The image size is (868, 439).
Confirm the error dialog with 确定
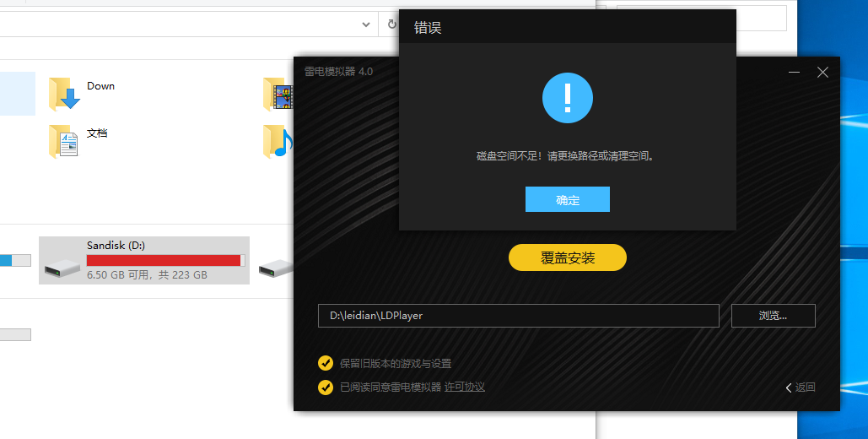568,199
